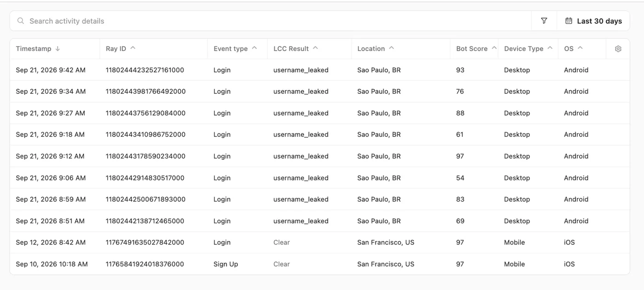Click bot score 88
The height and width of the screenshot is (290, 644).
460,113
